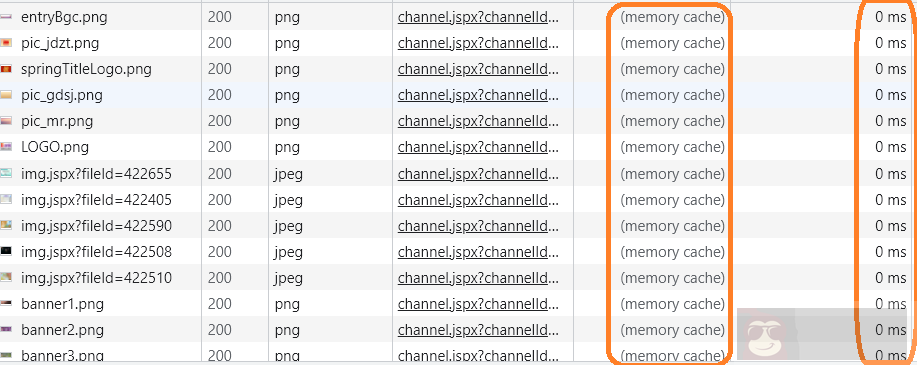Open initiator link in pic_mr.png row
This screenshot has height=365, width=917.
click(478, 121)
